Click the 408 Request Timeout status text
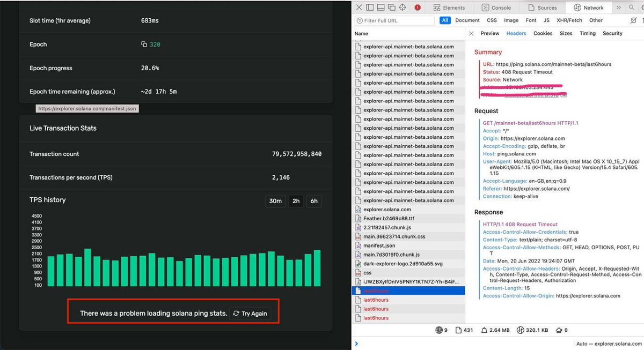The image size is (644, 350). point(527,72)
